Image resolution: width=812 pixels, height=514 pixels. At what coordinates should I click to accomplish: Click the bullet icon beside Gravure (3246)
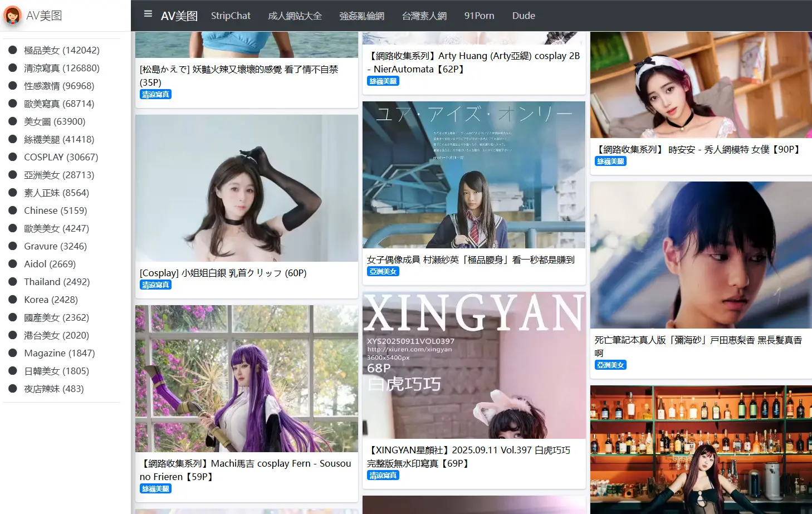(x=13, y=246)
